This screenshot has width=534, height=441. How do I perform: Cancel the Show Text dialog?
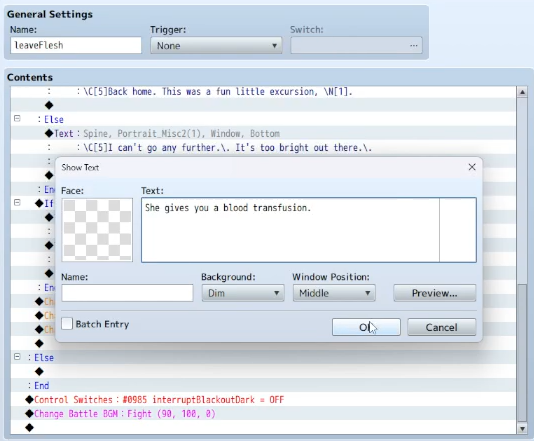(x=441, y=327)
